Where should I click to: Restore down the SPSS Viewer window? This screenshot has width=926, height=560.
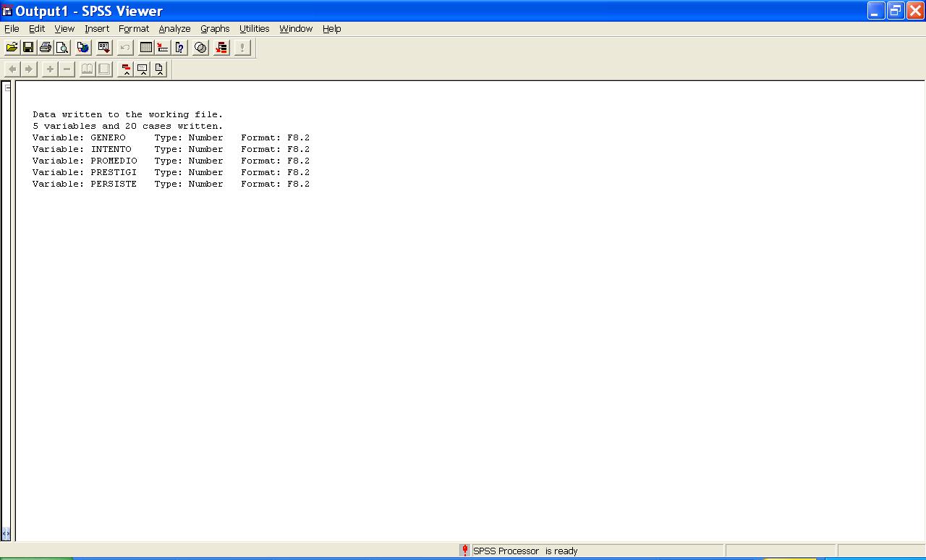[x=896, y=10]
